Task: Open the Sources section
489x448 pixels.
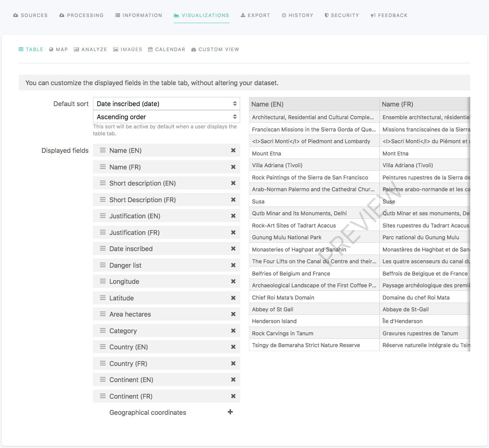Action: click(31, 15)
